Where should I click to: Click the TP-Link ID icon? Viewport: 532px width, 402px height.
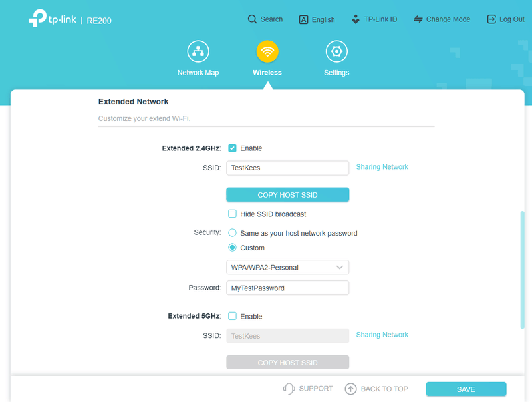[x=356, y=19]
